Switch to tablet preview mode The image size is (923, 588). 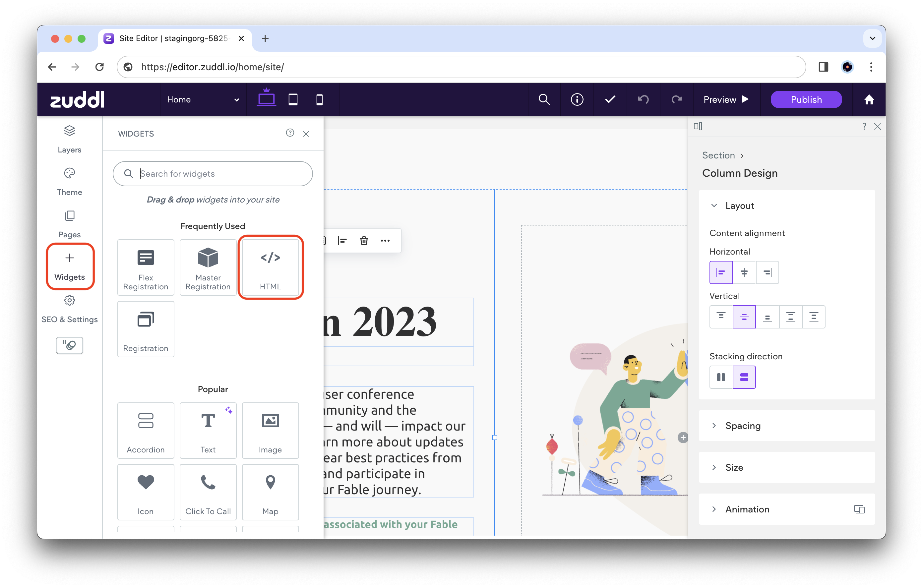tap(293, 99)
